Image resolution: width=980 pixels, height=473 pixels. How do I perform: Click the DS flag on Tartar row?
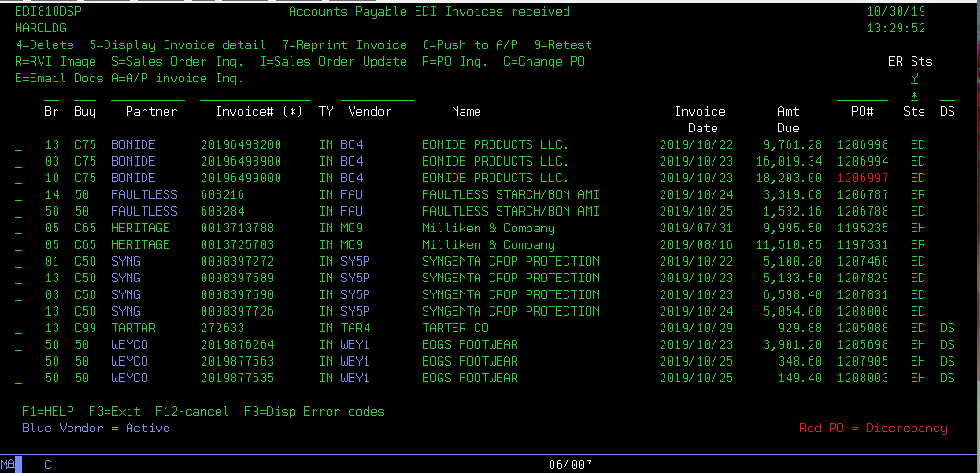pos(947,329)
